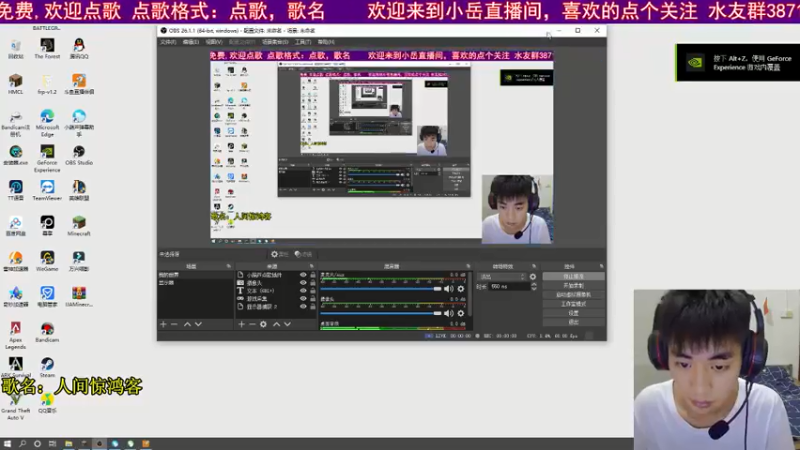The image size is (800, 450).
Task: Open the Edit menu in OBS
Action: point(190,42)
